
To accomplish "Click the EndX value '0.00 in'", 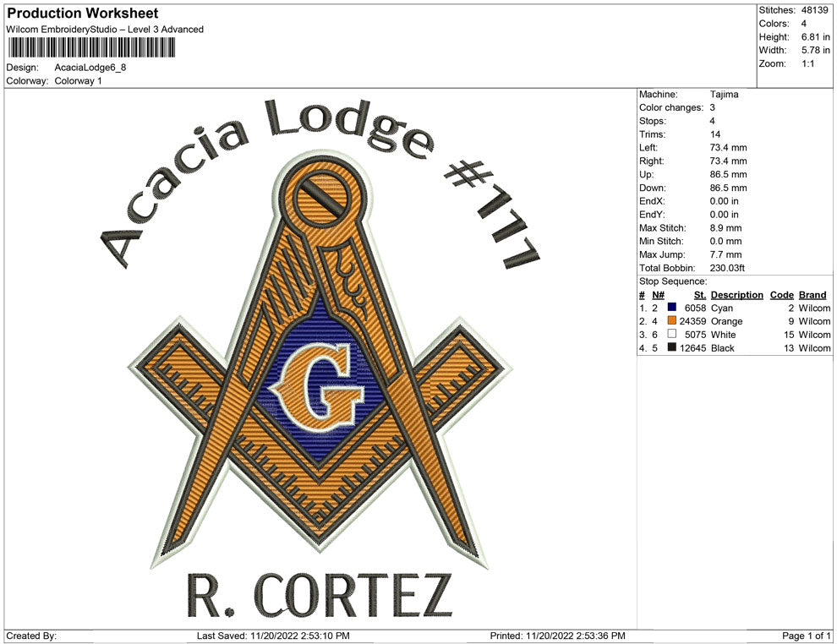I will (x=724, y=201).
